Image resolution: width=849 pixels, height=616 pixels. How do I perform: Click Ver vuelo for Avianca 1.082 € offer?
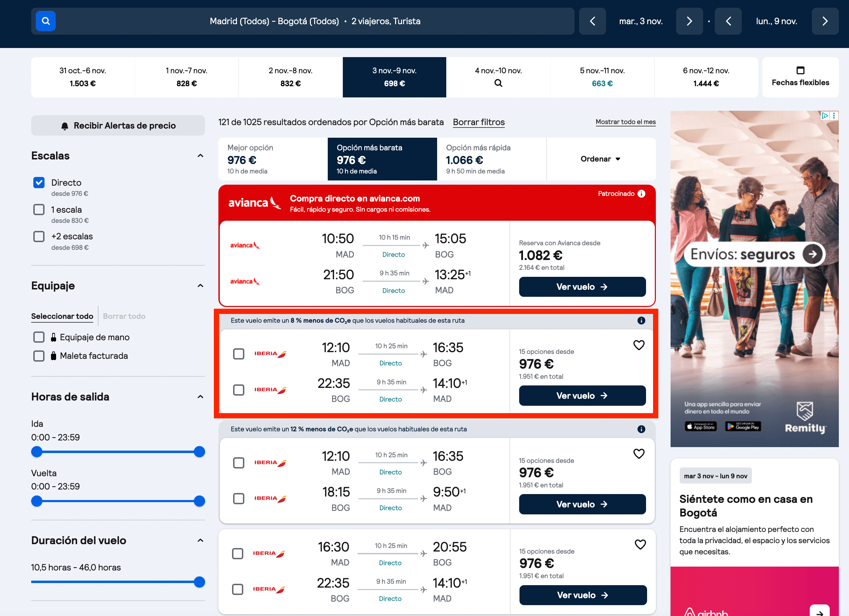pyautogui.click(x=582, y=287)
